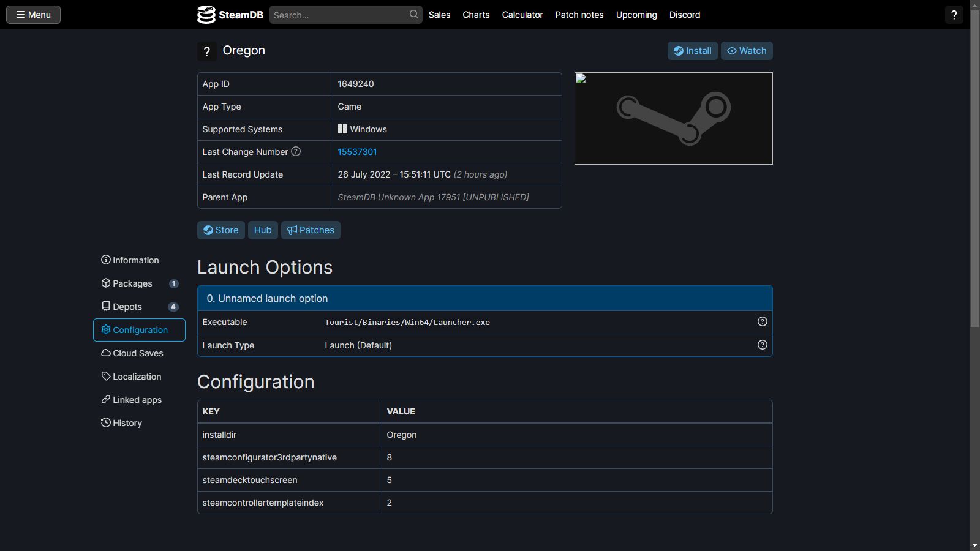980x551 pixels.
Task: Open Patch notes in the top navigation
Action: pos(579,15)
